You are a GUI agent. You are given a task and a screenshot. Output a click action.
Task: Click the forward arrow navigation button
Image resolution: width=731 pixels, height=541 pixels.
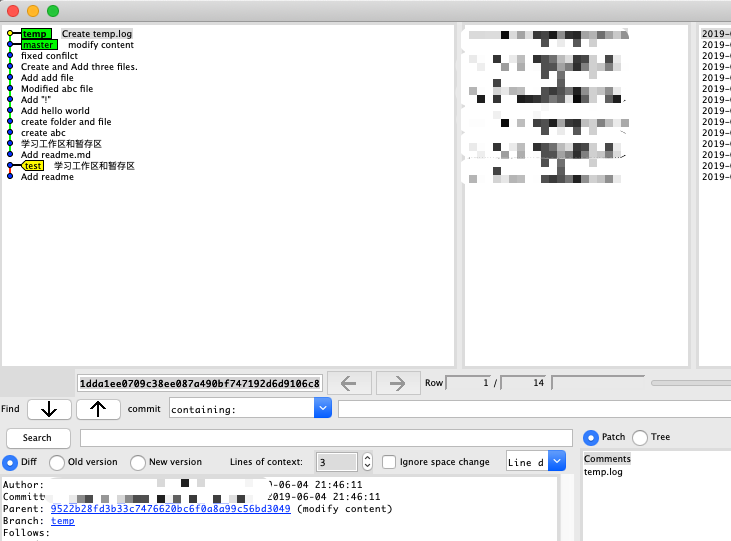(397, 383)
